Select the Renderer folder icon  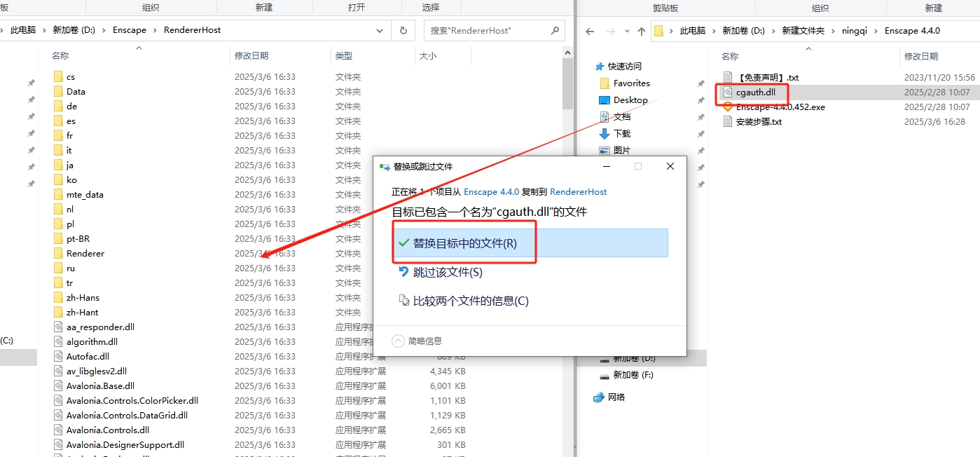pos(59,253)
